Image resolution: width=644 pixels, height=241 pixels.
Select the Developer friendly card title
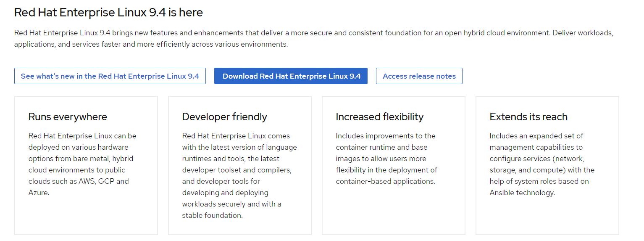click(x=224, y=117)
